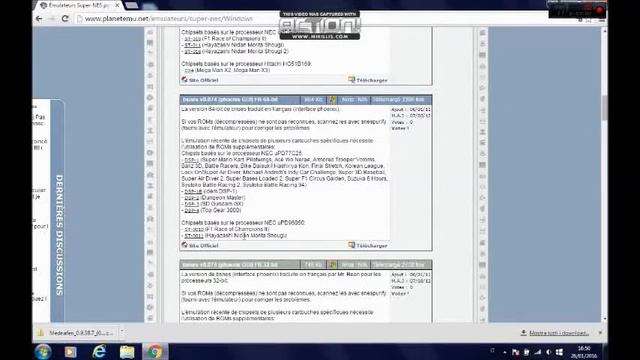Open the DSP-1B chipset link
640x360 pixels.
click(x=193, y=191)
